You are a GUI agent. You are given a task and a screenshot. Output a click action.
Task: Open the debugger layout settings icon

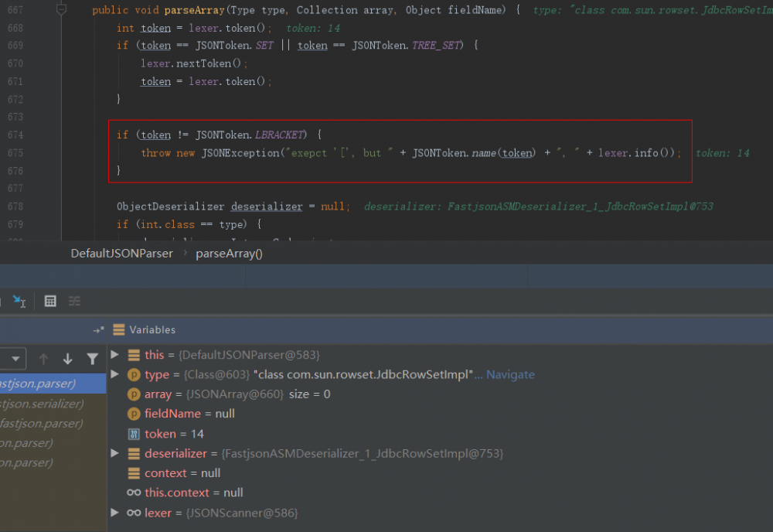coord(73,301)
